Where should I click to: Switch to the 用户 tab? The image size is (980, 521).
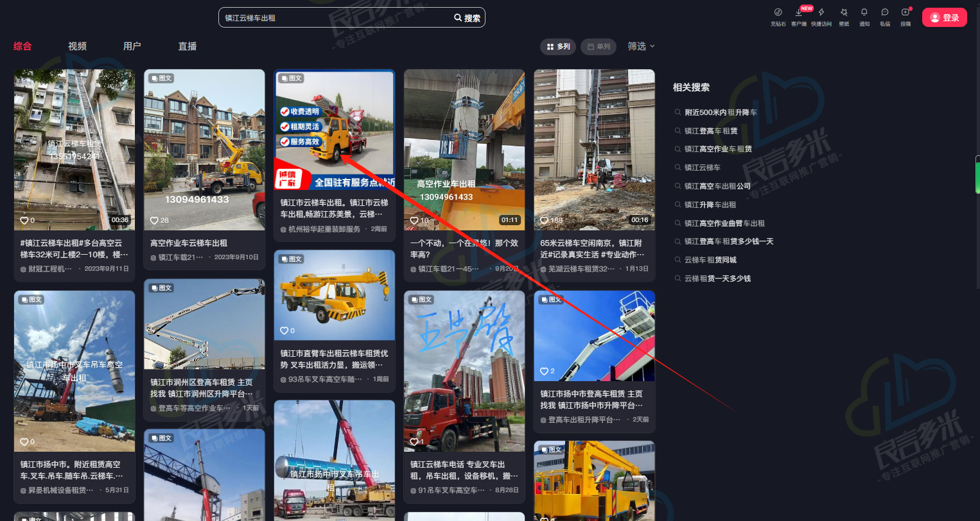(x=132, y=46)
